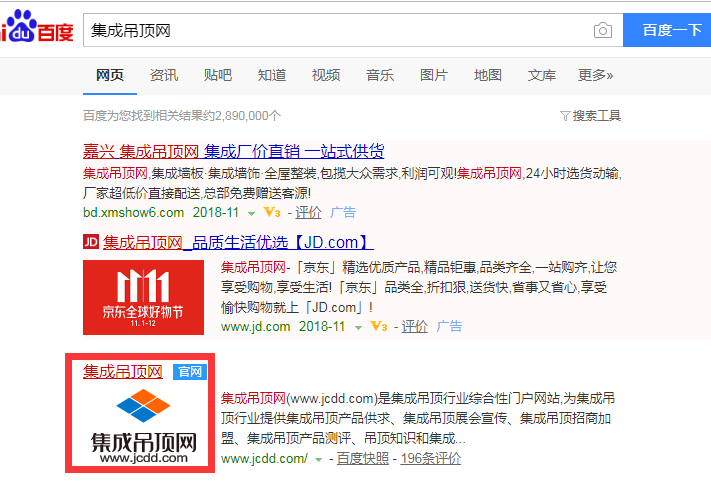
Task: Select the 网页 tab
Action: [x=110, y=75]
